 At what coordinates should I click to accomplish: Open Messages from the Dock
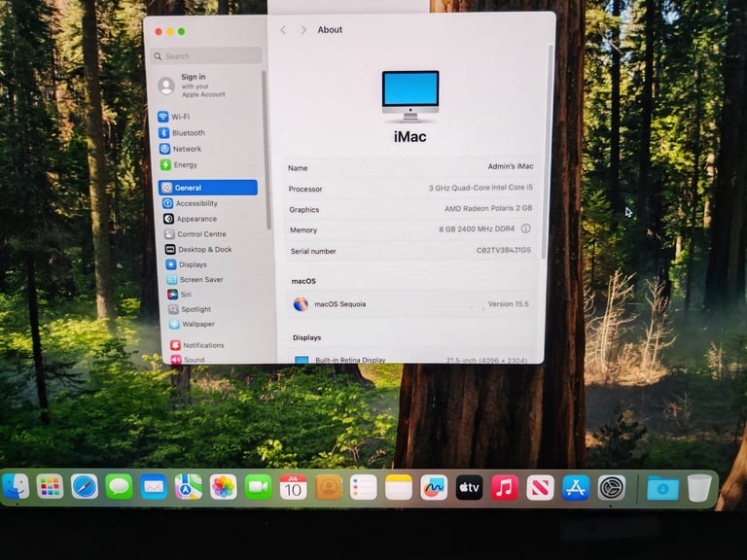pyautogui.click(x=119, y=487)
